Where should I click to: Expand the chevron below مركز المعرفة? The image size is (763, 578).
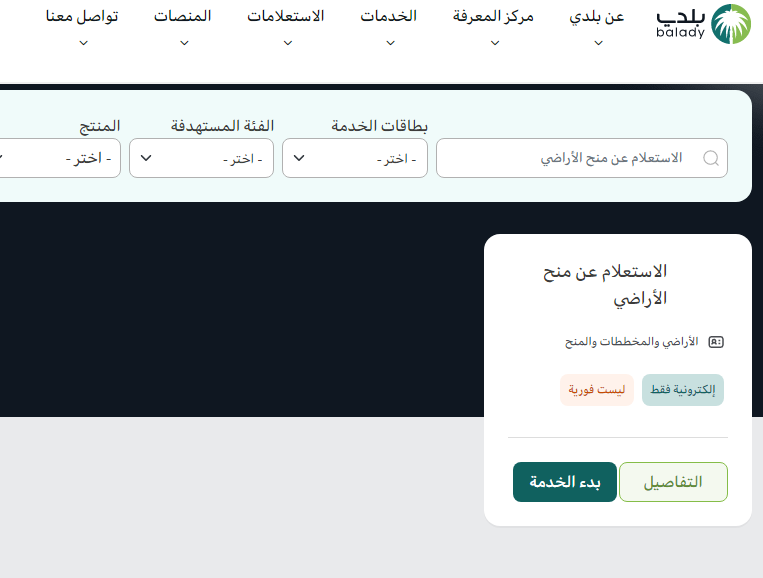(494, 43)
